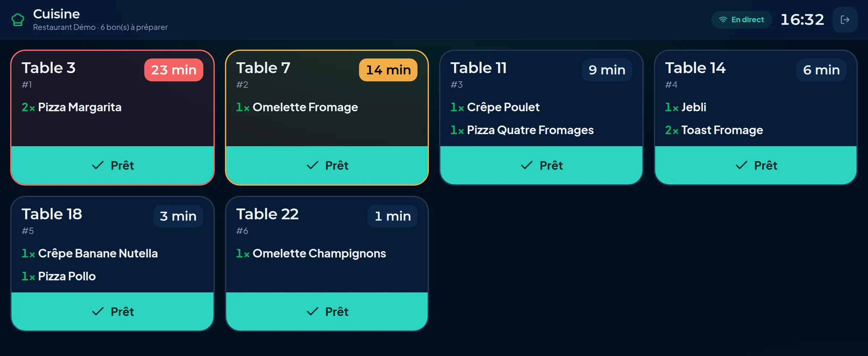
Task: Select the Omelette Fromage item line
Action: pyautogui.click(x=297, y=107)
